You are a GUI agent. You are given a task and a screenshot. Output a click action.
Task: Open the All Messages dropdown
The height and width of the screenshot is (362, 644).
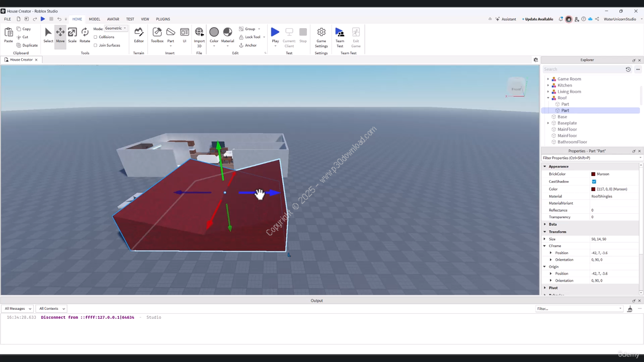tap(18, 309)
